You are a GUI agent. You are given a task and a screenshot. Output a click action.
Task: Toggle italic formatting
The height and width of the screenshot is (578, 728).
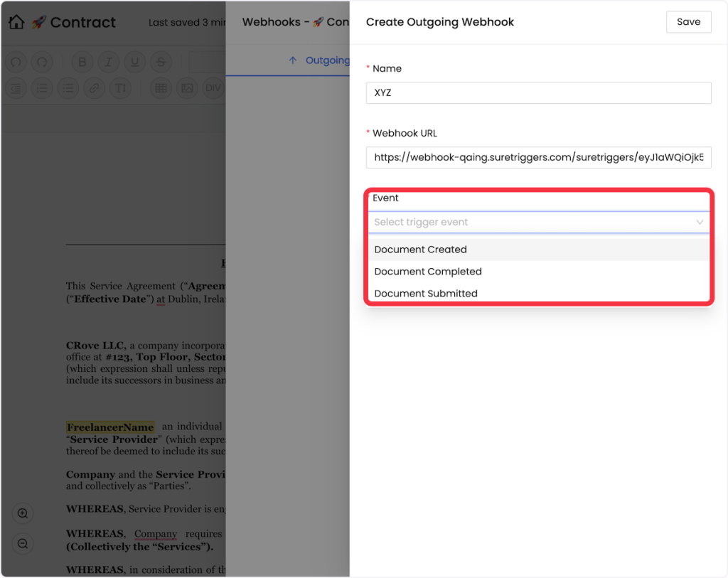tap(108, 63)
